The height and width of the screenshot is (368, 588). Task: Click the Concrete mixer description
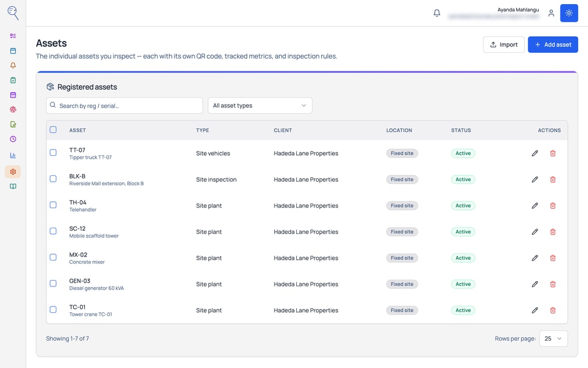(87, 262)
